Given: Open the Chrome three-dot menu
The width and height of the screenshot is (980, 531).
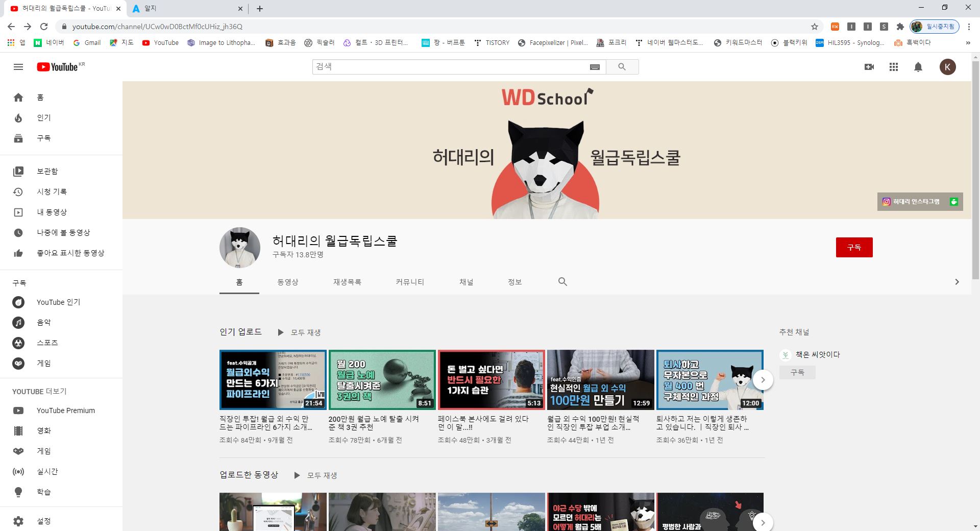Looking at the screenshot, I should click(969, 27).
